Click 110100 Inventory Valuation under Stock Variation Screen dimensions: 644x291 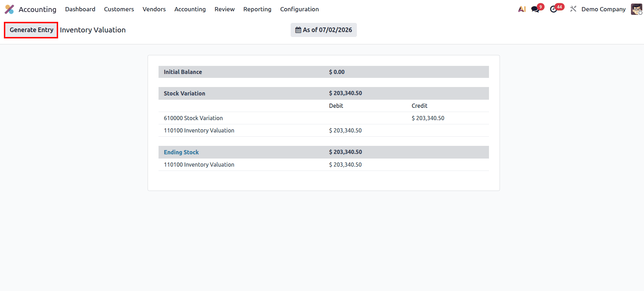tap(199, 130)
